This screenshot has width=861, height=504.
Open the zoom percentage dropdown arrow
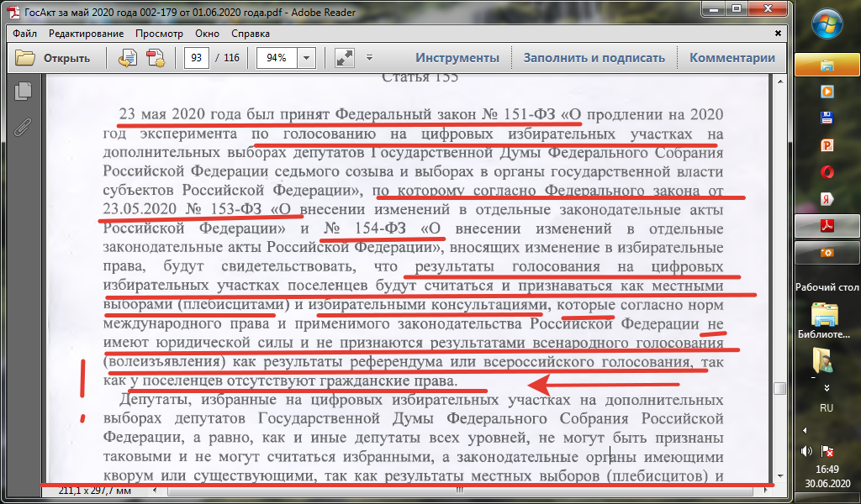pos(306,58)
